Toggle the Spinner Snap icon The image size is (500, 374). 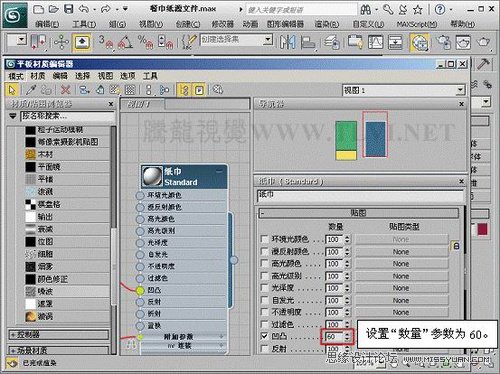click(x=166, y=42)
